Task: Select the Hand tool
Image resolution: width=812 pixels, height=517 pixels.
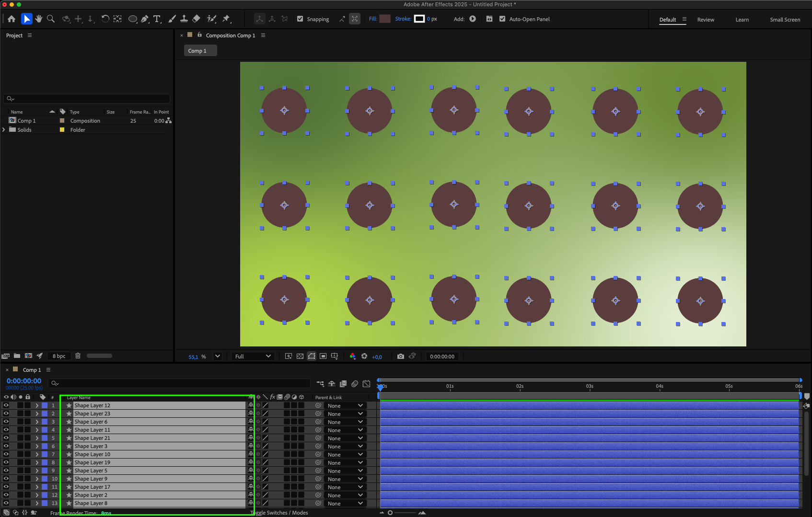Action: 39,19
